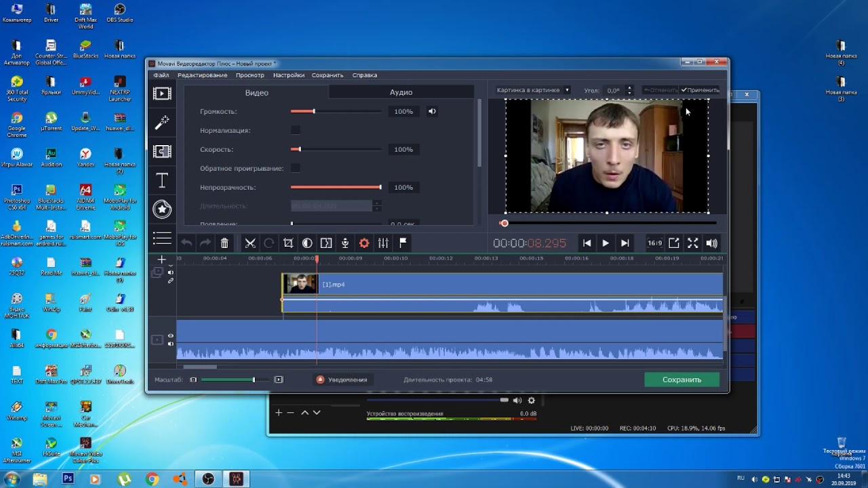Click the green Сохранить button

point(682,380)
